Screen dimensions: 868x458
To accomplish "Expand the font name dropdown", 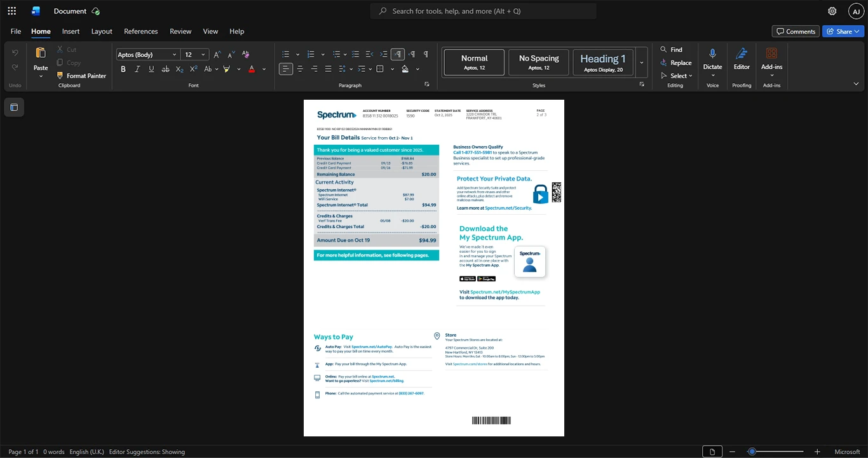I will pos(174,55).
